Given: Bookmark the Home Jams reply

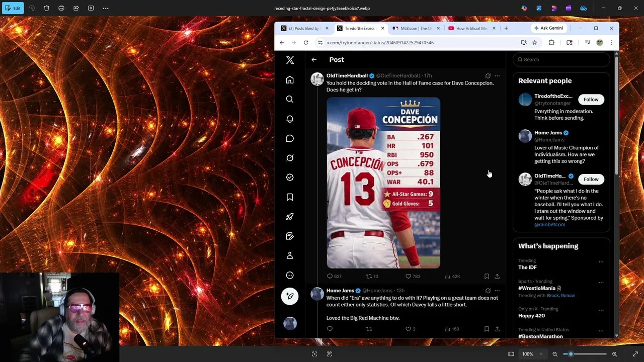Looking at the screenshot, I should click(x=487, y=329).
